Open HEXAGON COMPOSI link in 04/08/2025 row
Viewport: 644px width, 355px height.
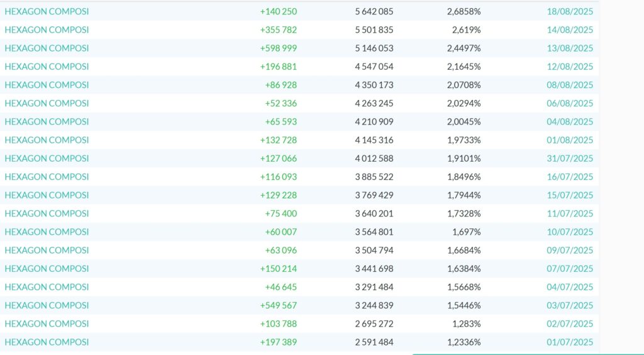[x=47, y=121]
